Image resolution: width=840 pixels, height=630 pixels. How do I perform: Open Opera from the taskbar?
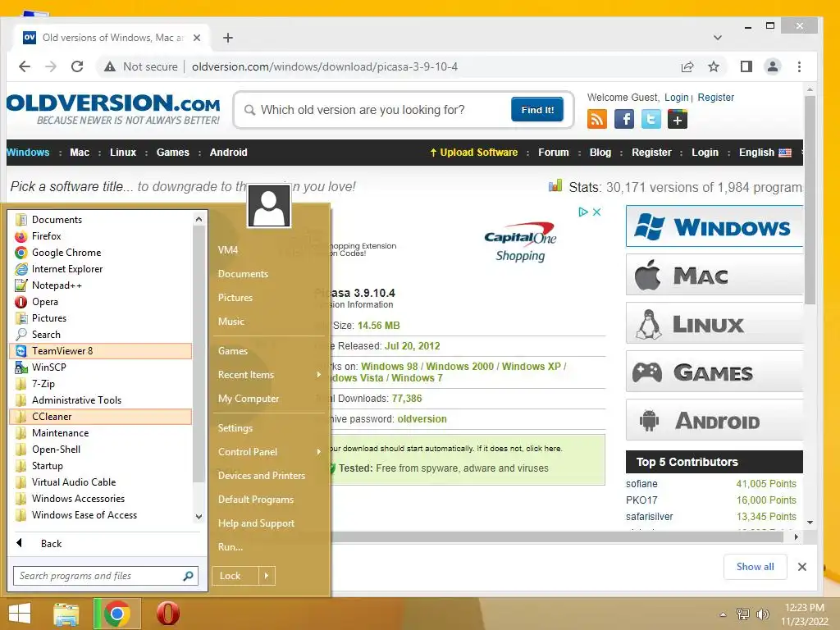[167, 614]
